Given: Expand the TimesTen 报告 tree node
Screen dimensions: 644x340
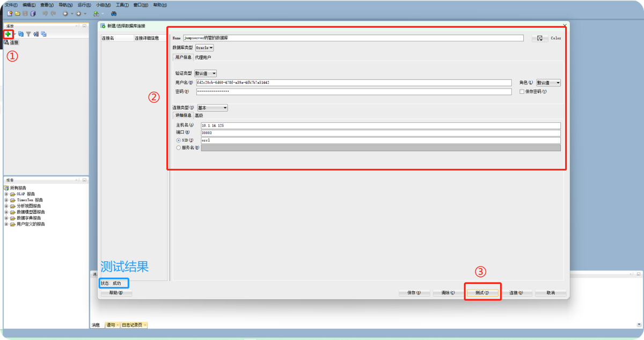Looking at the screenshot, I should [6, 200].
